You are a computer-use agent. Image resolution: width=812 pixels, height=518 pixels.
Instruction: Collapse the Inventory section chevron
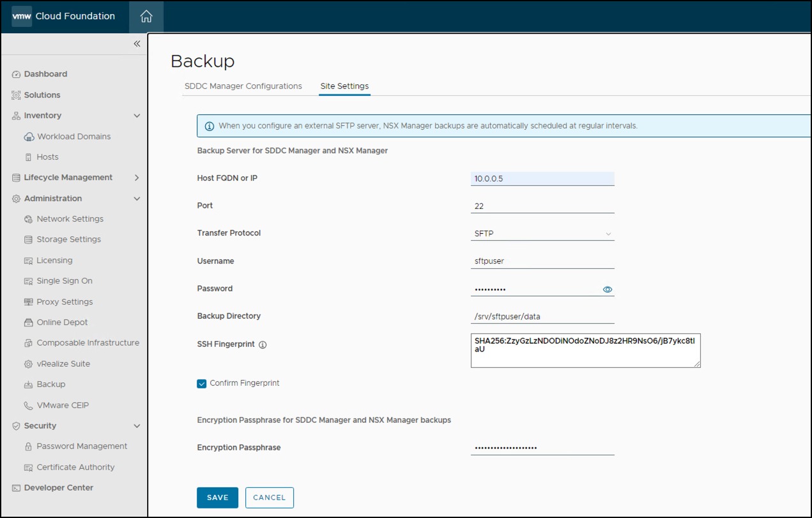[x=137, y=116]
